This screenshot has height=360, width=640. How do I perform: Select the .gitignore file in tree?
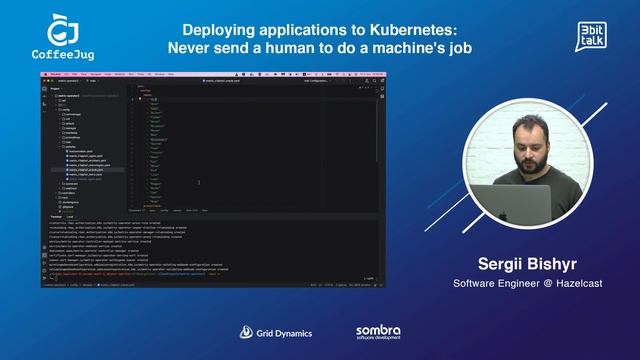67,207
